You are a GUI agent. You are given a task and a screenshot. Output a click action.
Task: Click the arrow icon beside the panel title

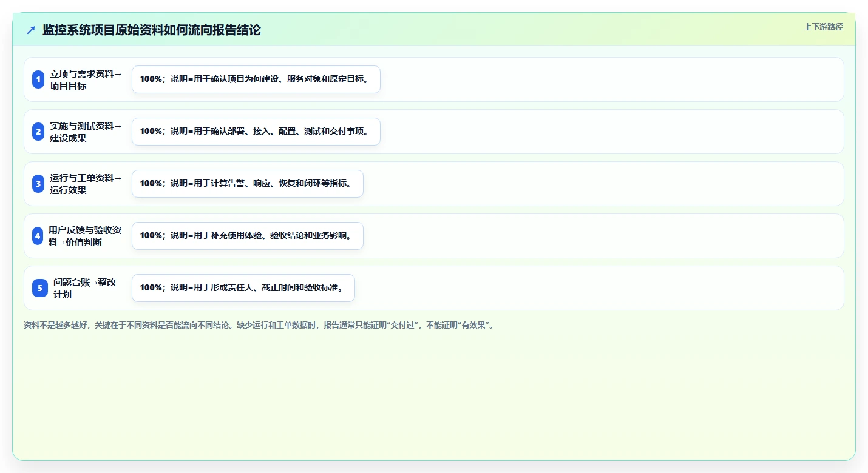31,30
